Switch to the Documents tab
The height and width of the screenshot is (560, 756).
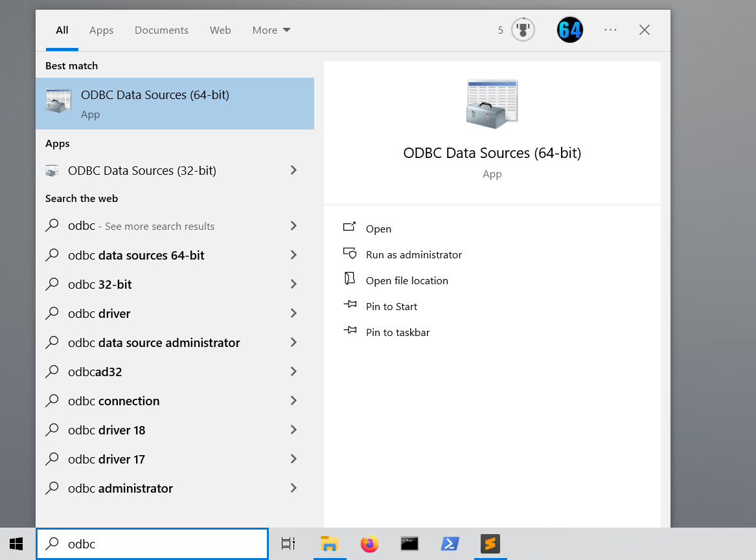tap(161, 30)
